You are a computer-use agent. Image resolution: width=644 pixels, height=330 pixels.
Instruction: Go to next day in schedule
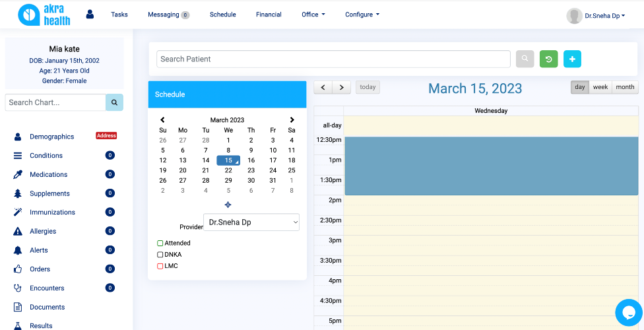pyautogui.click(x=341, y=87)
